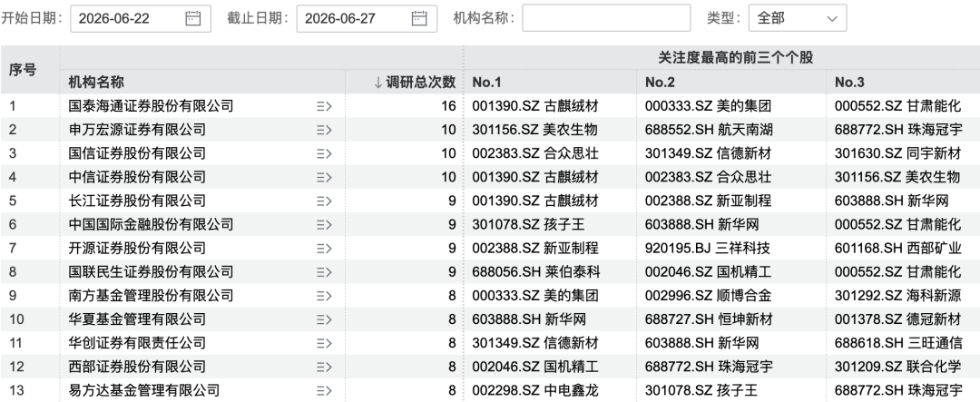The image size is (980, 402).
Task: Click the end date field 2026-06-27
Action: [367, 18]
